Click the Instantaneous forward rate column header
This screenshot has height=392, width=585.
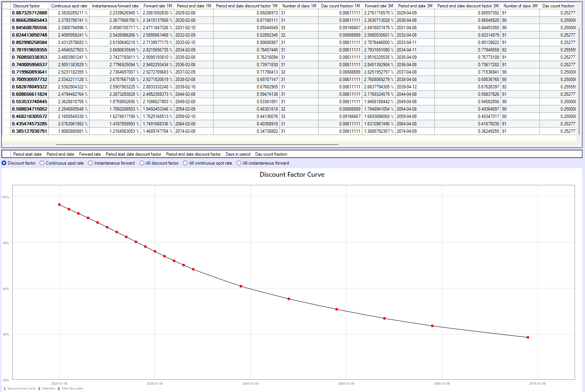tap(115, 6)
